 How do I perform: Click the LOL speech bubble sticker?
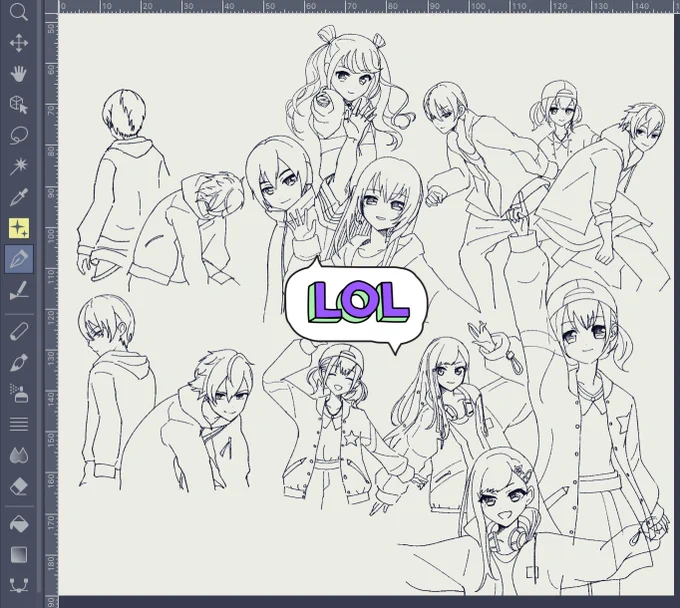point(357,305)
